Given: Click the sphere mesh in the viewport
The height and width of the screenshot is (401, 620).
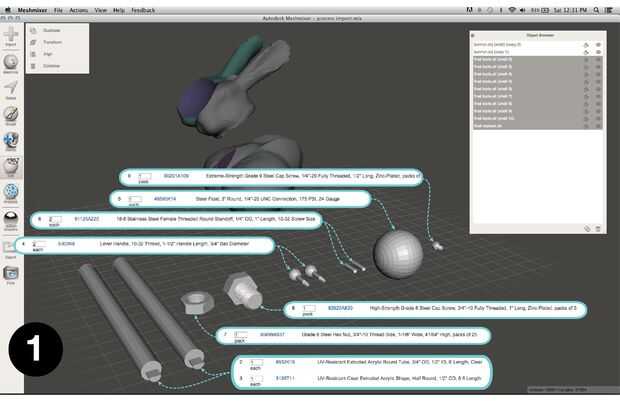Looking at the screenshot, I should pos(398,254).
